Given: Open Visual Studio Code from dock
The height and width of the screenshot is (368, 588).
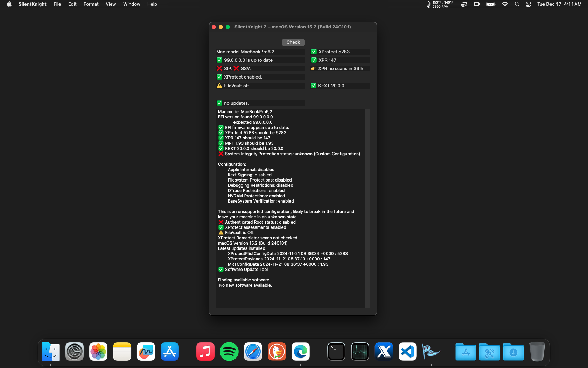Looking at the screenshot, I should pos(407,352).
